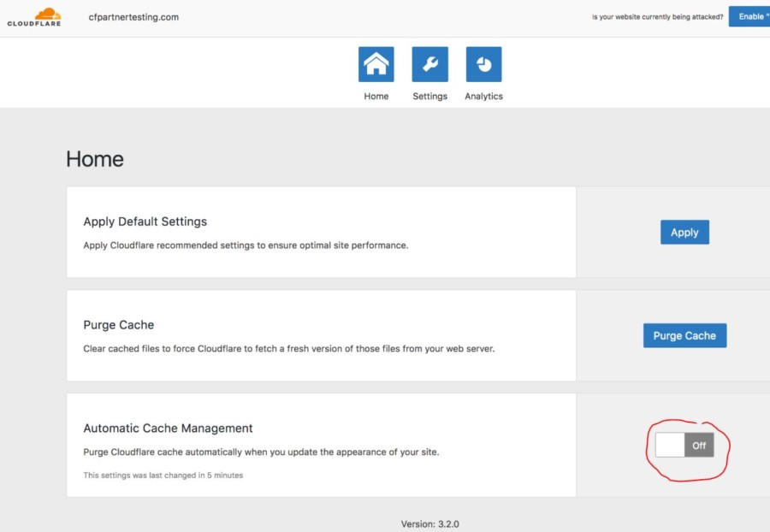Open the Home icon tile

(x=376, y=64)
